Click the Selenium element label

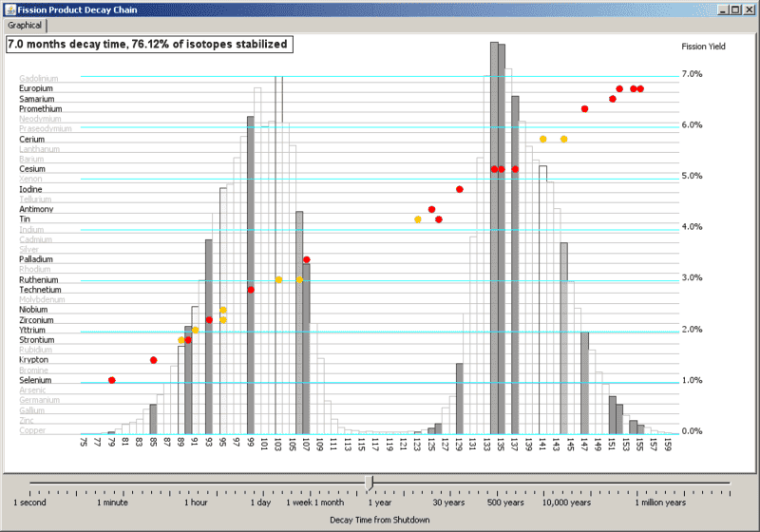[x=35, y=380]
